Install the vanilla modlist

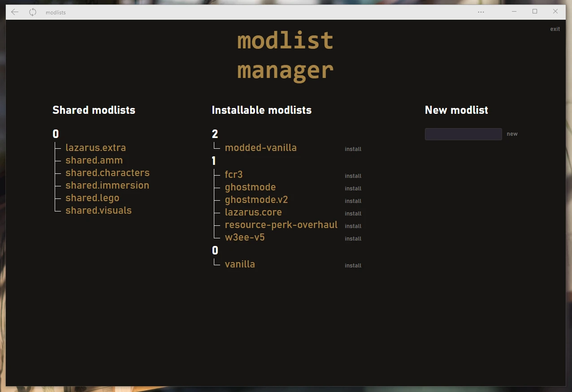(x=353, y=266)
